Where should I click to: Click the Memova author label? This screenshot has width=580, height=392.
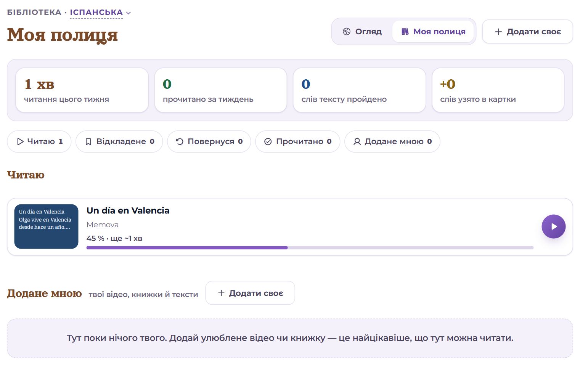click(103, 225)
